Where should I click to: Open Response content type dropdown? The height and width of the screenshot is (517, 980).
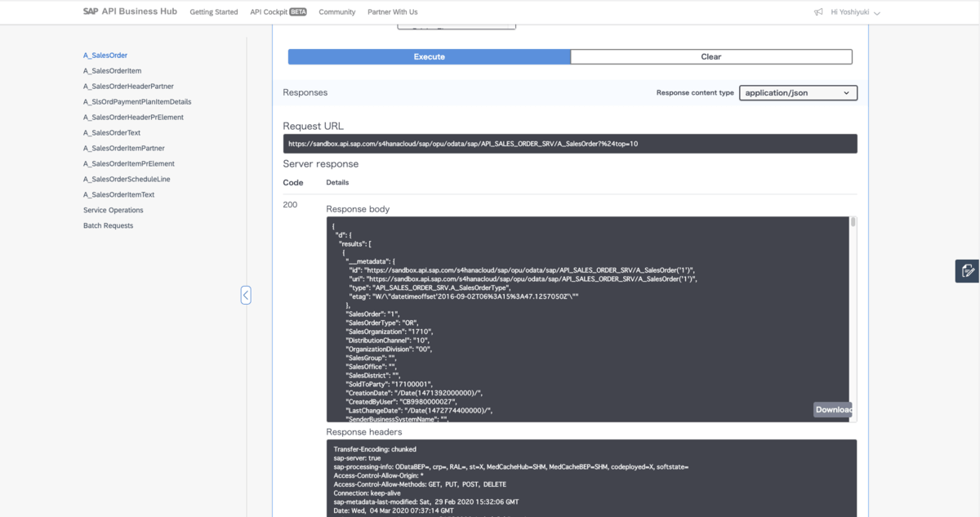tap(798, 93)
